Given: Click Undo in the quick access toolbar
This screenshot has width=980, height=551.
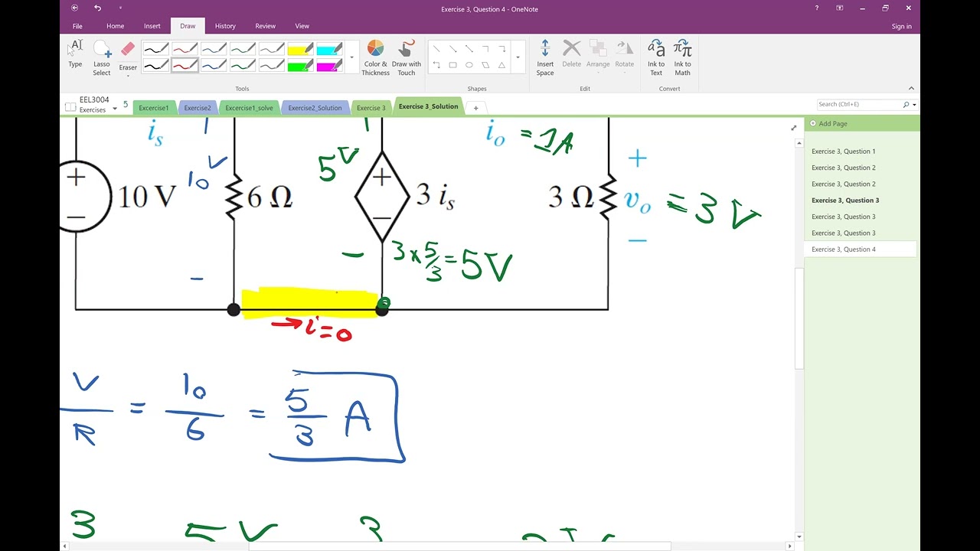Looking at the screenshot, I should [97, 8].
